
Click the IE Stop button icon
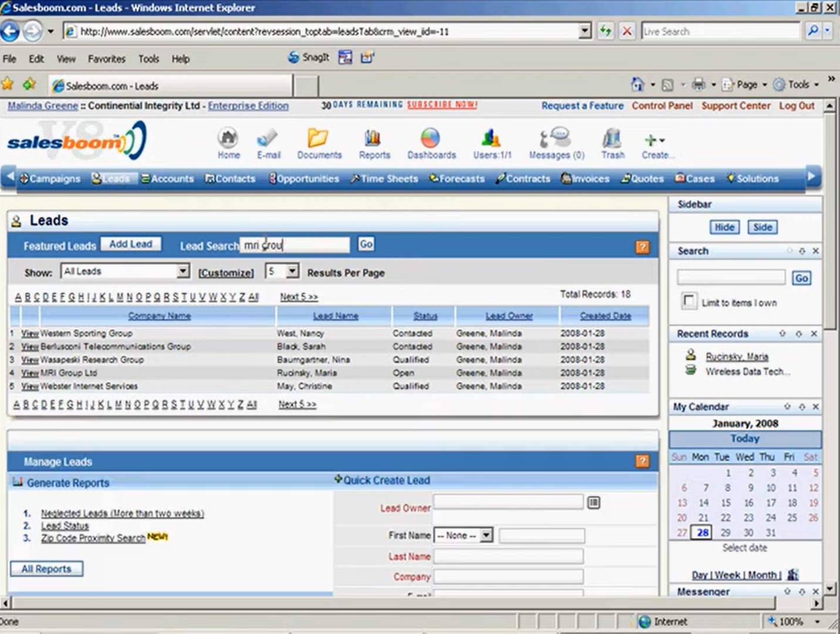click(627, 31)
